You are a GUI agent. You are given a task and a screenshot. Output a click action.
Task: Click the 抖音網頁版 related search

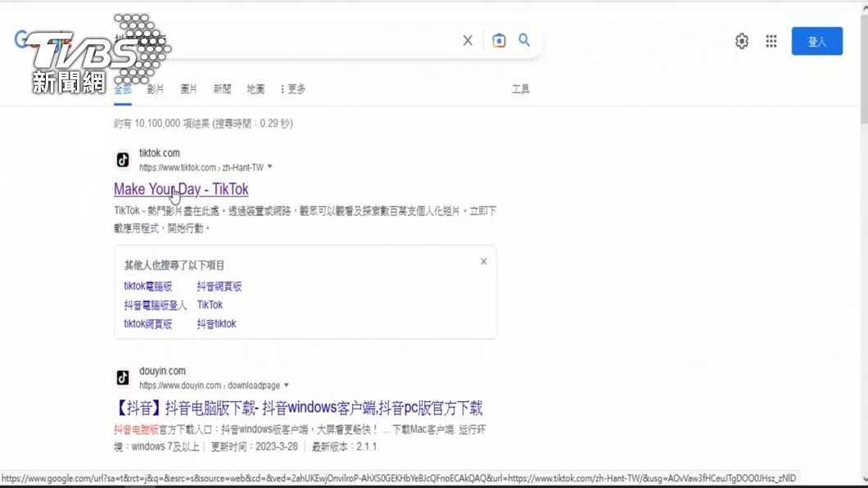click(x=219, y=286)
